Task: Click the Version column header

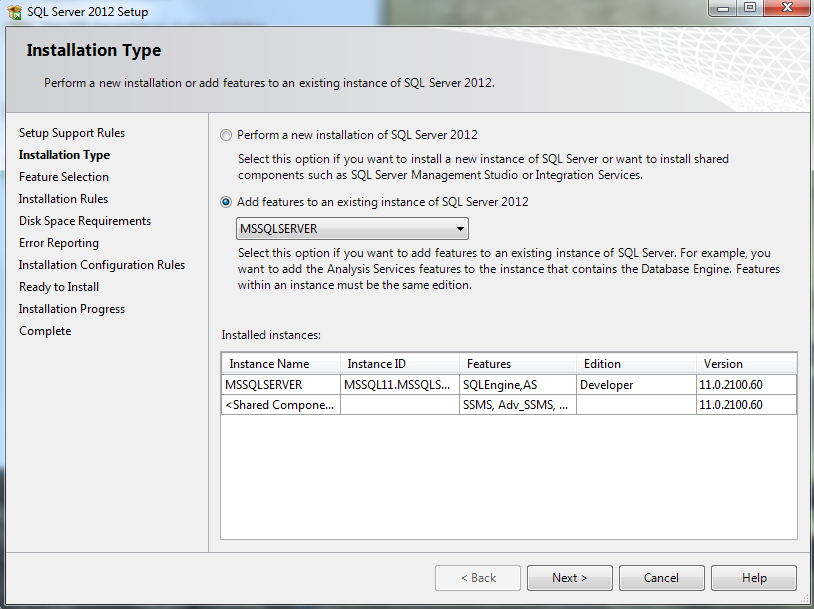Action: 746,364
